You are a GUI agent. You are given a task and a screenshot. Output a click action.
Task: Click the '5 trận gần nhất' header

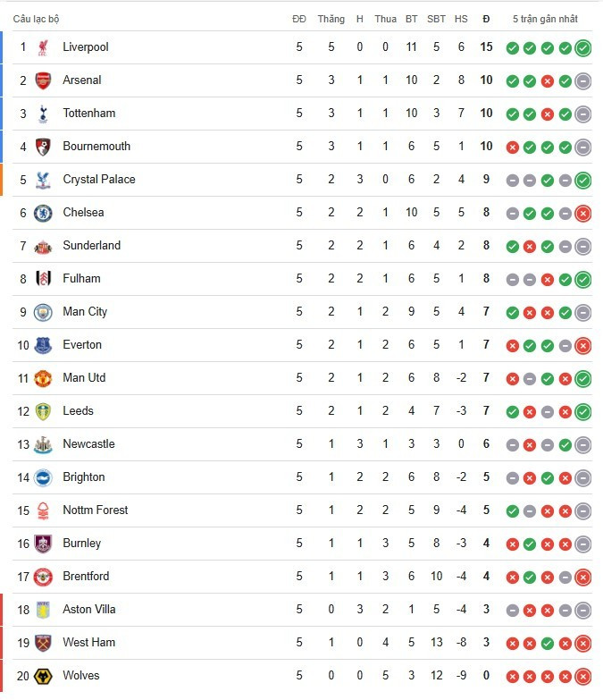tap(545, 19)
